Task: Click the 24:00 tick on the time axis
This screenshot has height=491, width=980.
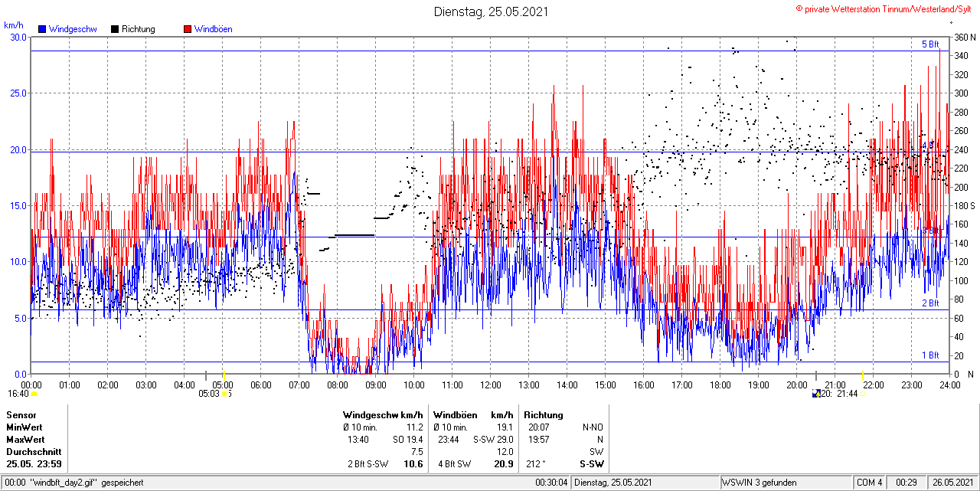Action: (x=950, y=385)
